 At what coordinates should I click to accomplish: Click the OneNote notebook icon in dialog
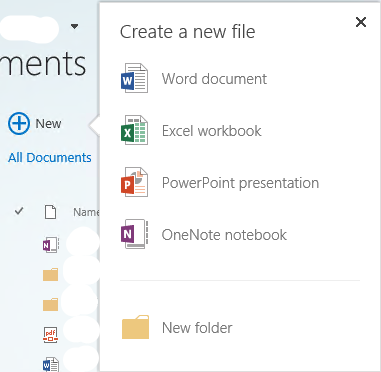(134, 234)
